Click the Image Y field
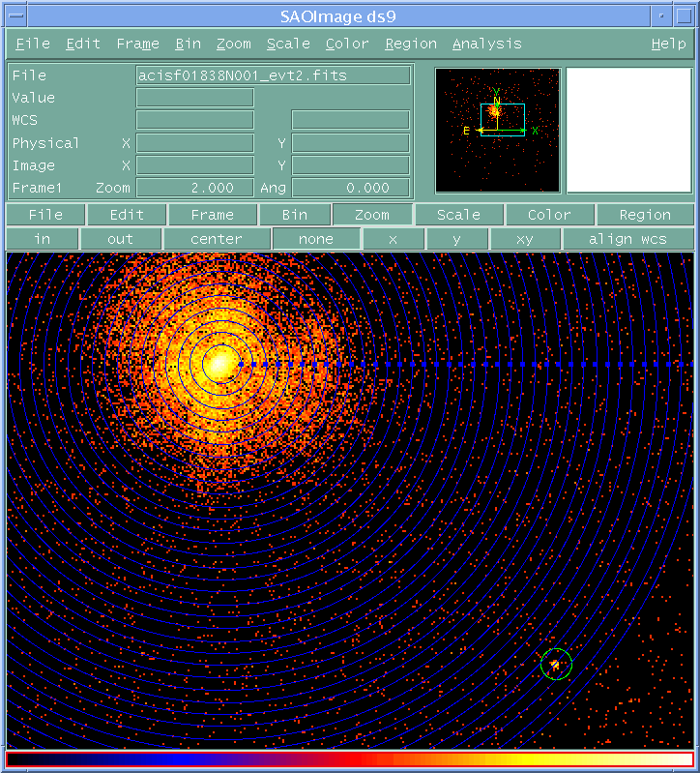The image size is (700, 773). 351,165
